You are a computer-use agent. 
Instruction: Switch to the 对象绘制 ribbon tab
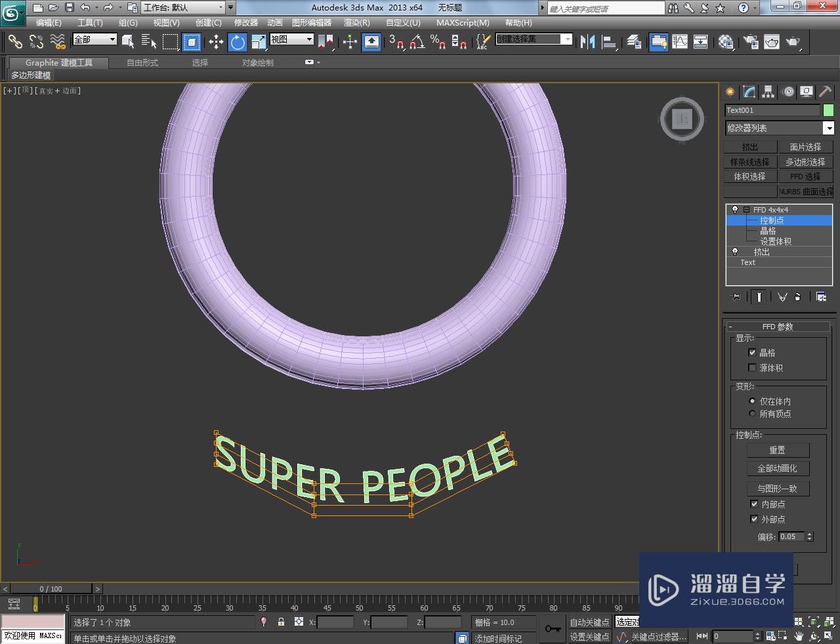258,63
